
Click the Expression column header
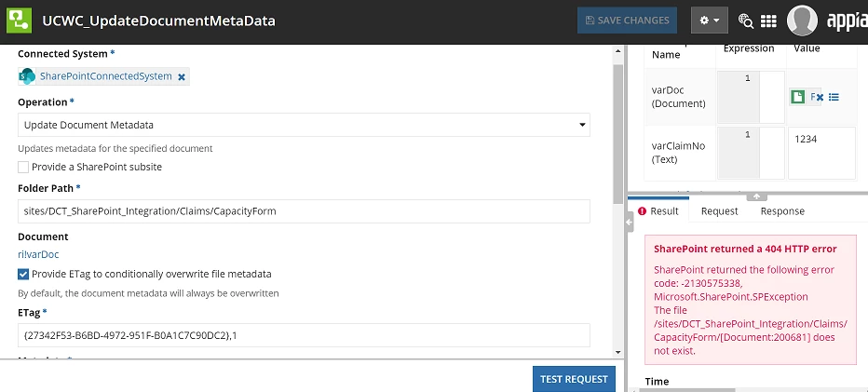click(x=749, y=48)
